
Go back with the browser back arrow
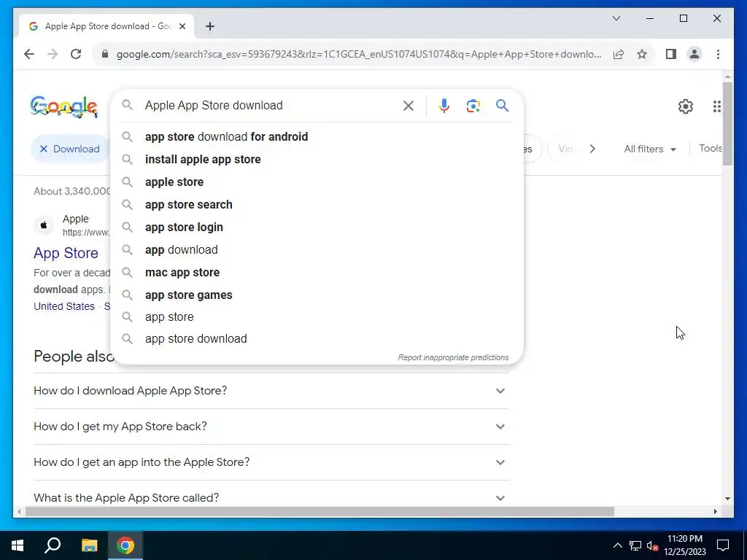pyautogui.click(x=29, y=54)
